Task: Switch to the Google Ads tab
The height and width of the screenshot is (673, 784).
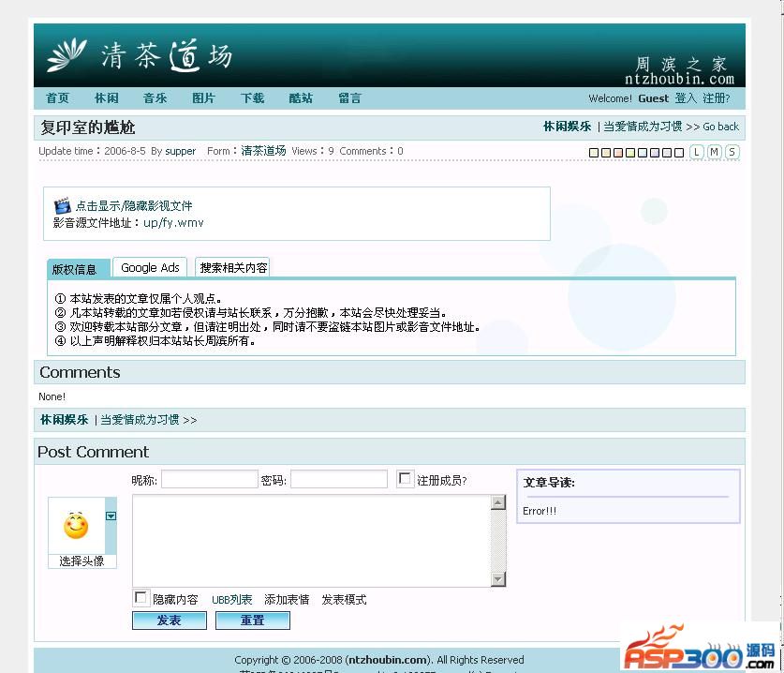Action: pyautogui.click(x=150, y=268)
